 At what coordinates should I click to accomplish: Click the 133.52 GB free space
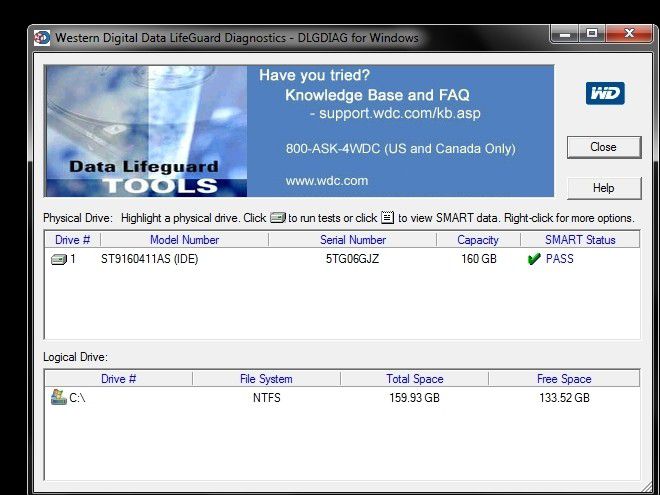tap(564, 397)
